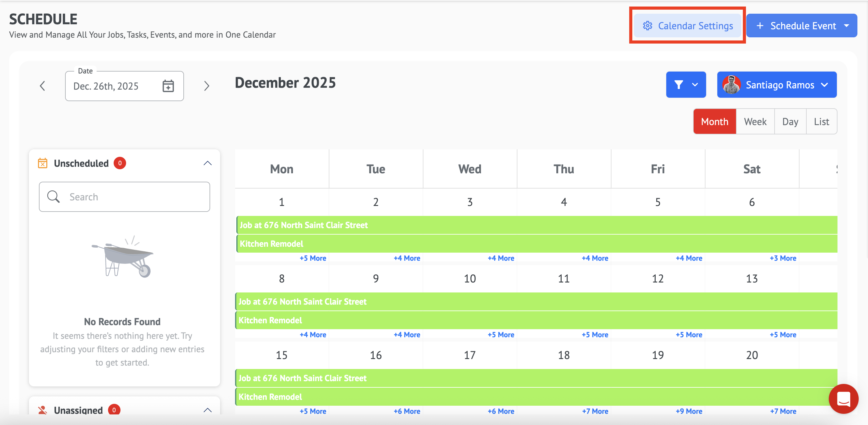Switch to Day view
Viewport: 868px width, 425px height.
tap(790, 122)
